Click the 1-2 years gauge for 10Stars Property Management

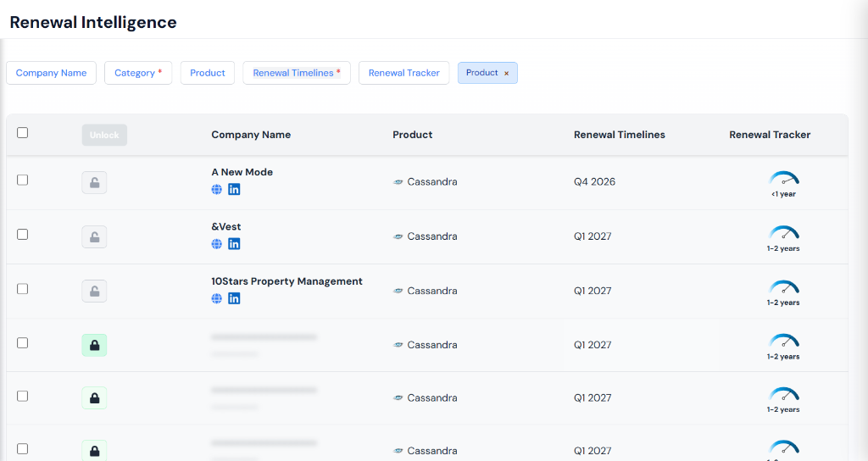tap(784, 286)
